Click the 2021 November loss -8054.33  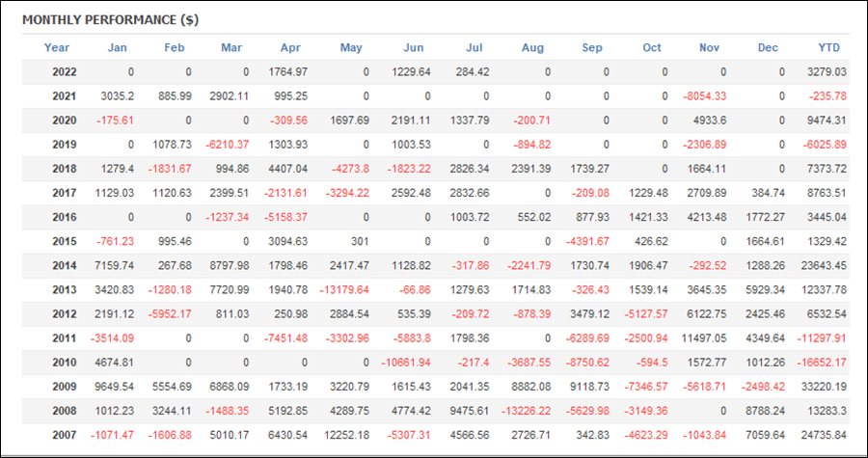point(704,96)
